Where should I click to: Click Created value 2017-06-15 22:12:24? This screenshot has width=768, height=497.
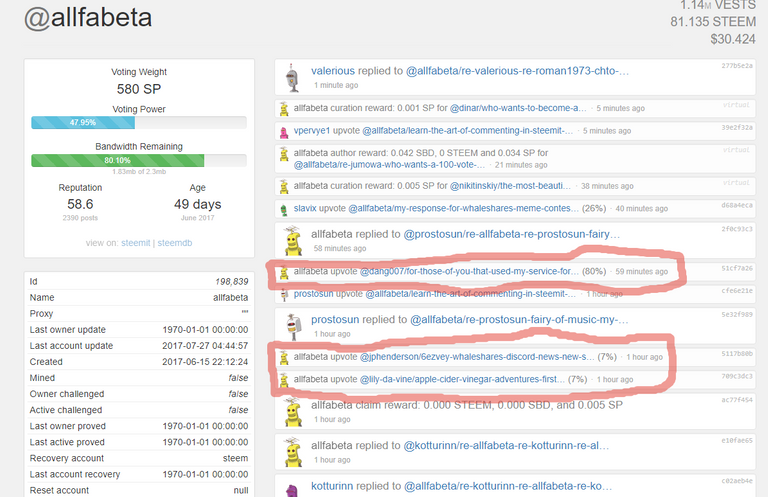205,362
